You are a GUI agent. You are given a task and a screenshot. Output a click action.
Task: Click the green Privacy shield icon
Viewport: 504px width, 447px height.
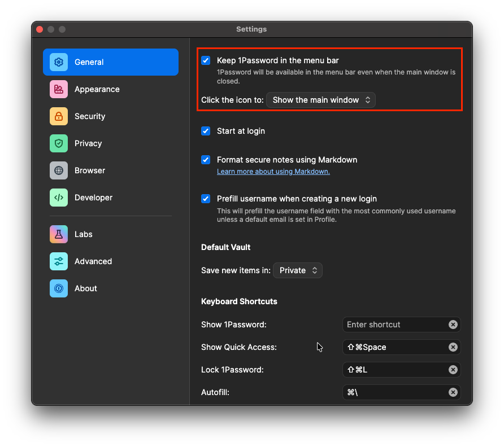[59, 143]
